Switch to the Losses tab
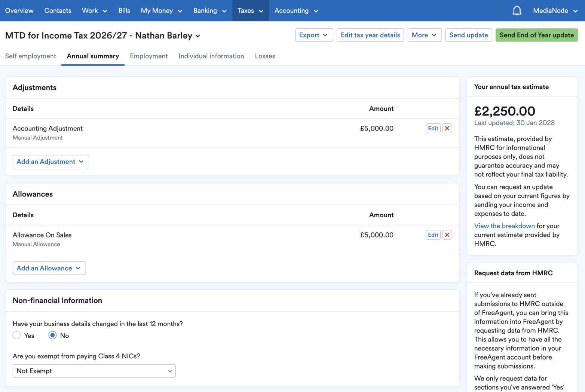 (x=265, y=56)
